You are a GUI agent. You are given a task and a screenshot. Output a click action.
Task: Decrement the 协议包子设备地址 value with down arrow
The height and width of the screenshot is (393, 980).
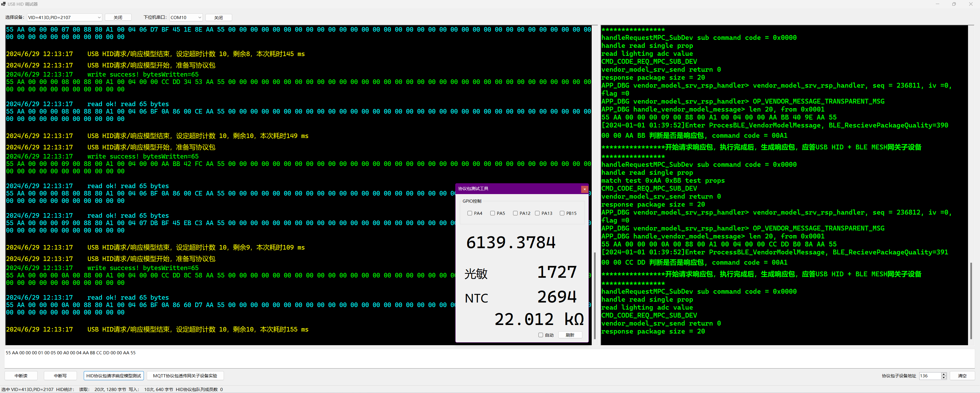coord(944,377)
